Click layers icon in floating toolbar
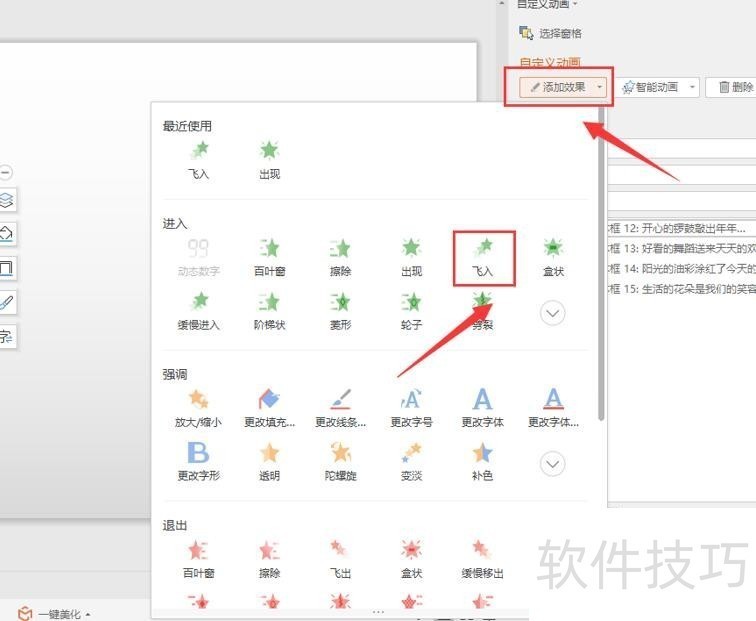The width and height of the screenshot is (756, 621). point(7,200)
